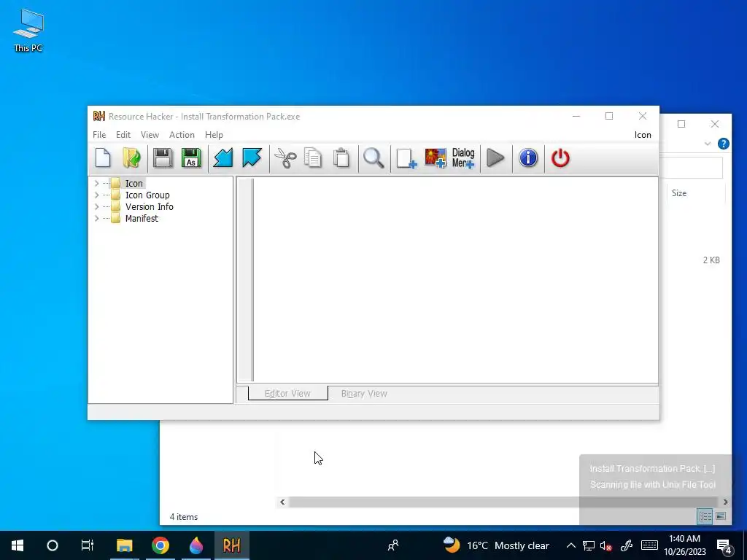Open search with the magnifying glass icon
Screen dimensions: 747x560
pyautogui.click(x=373, y=158)
